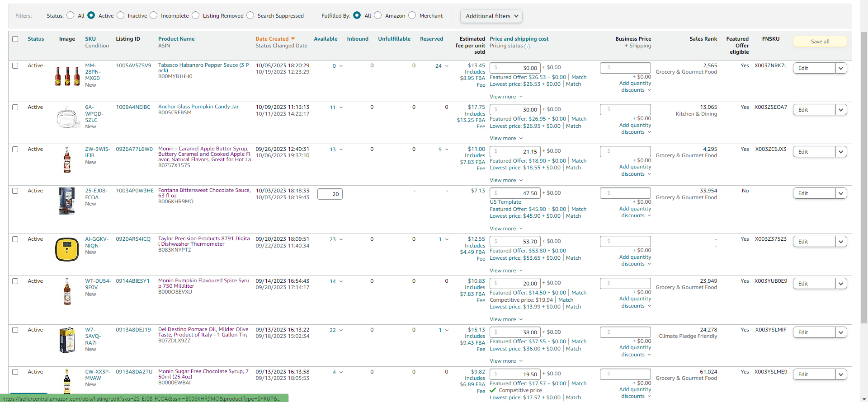Image resolution: width=868 pixels, height=402 pixels.
Task: Click the Pricing status info icon
Action: [x=527, y=46]
